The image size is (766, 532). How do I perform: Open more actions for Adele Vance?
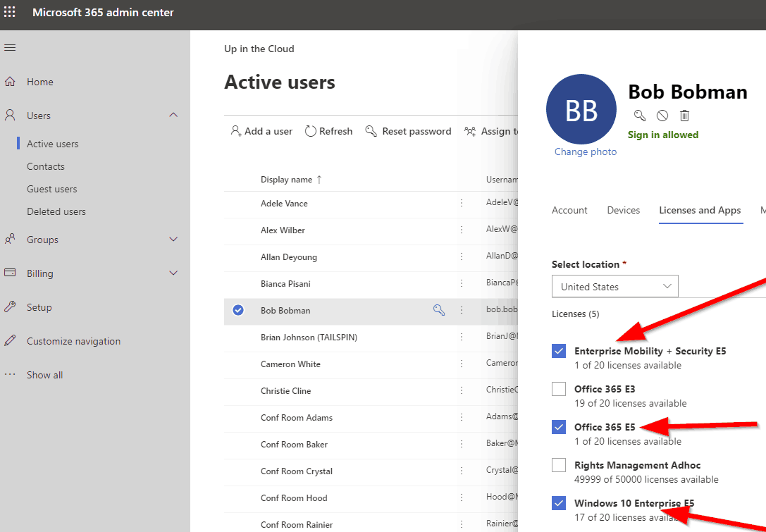(x=461, y=203)
